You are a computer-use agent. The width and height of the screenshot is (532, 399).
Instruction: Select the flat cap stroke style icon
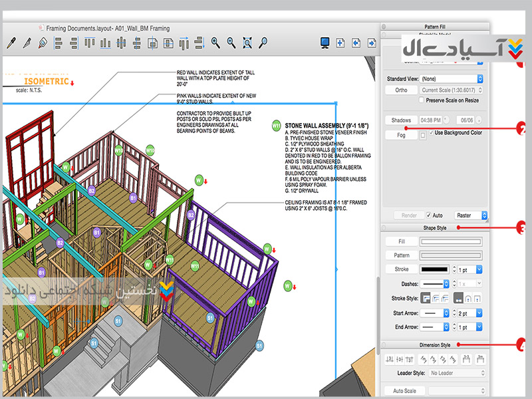point(458,299)
